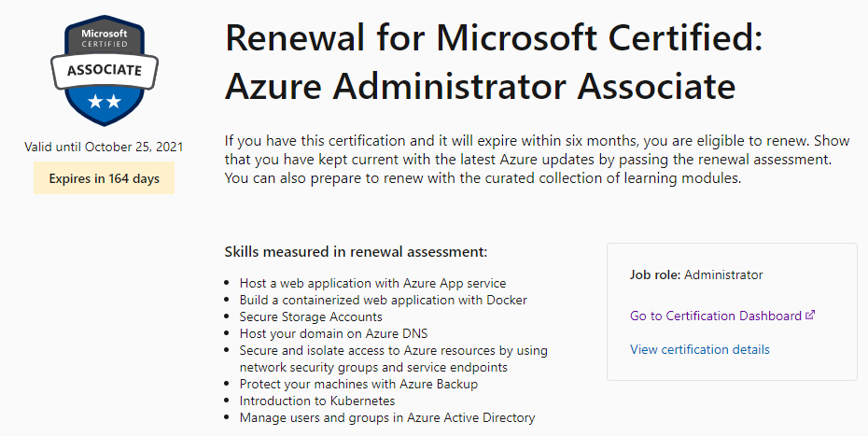Select 'Build a containerized web application with Docker'
The width and height of the screenshot is (868, 436).
(383, 300)
